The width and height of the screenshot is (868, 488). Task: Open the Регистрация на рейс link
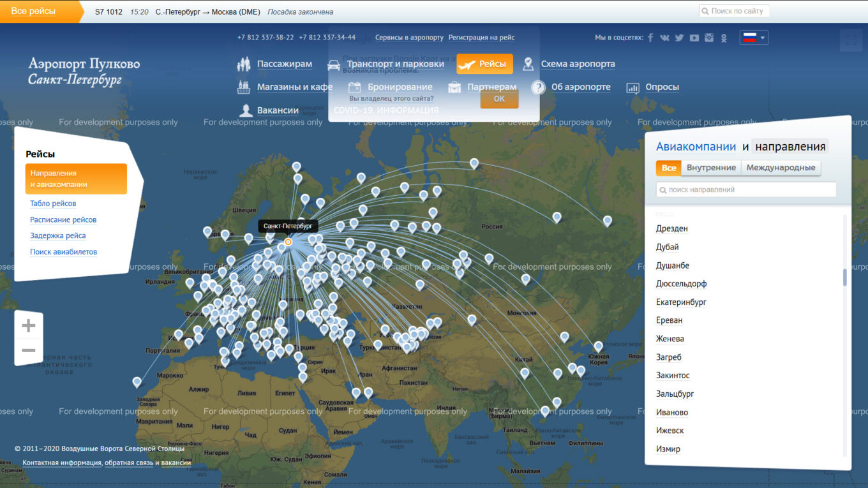481,38
